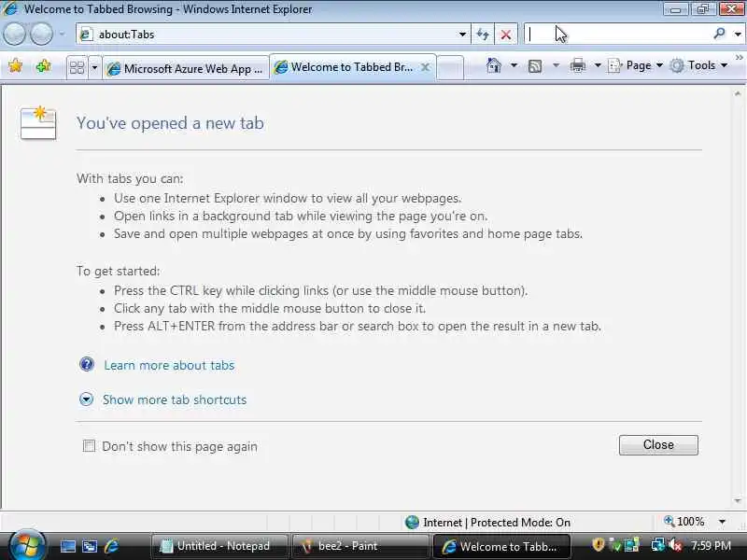Image resolution: width=747 pixels, height=560 pixels.
Task: Click inside the search box
Action: click(x=617, y=34)
